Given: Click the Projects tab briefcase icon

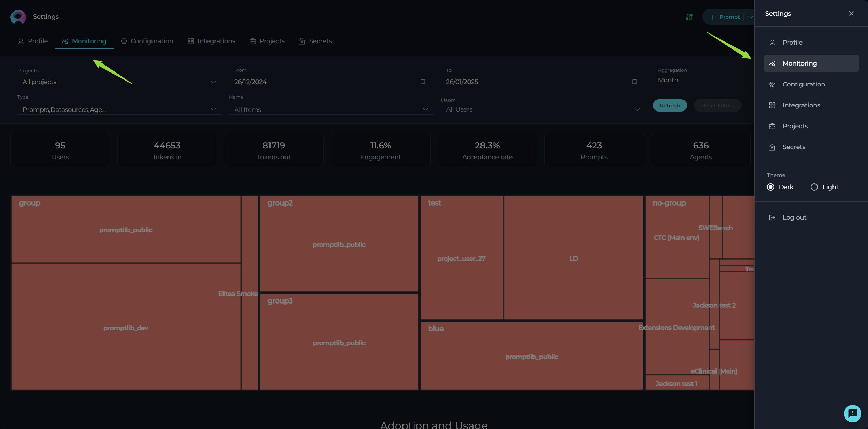Looking at the screenshot, I should [253, 41].
